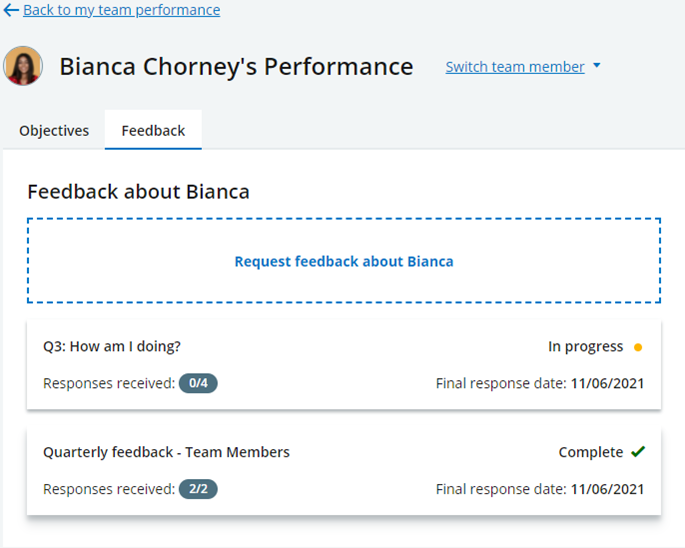Click the 'Feedback about Bianca' heading

138,192
